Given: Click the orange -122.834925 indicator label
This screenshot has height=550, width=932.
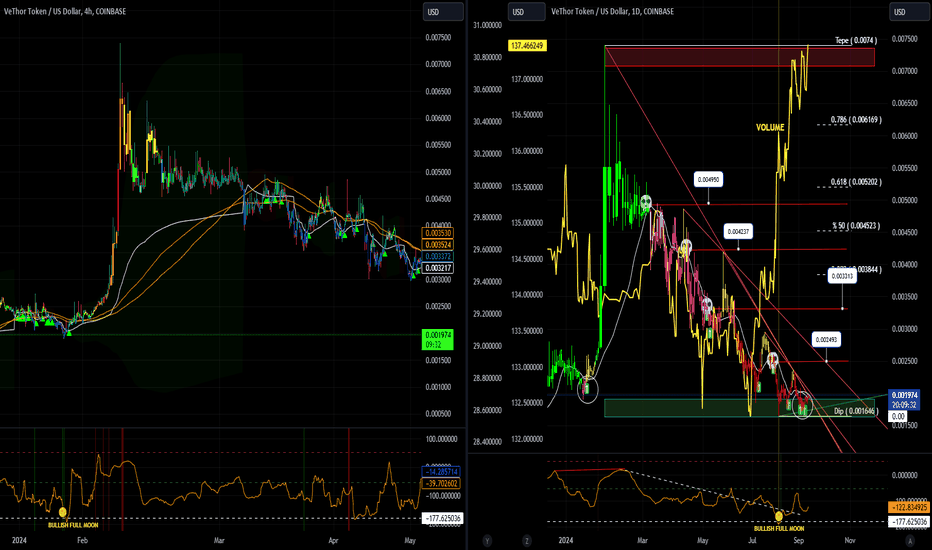Looking at the screenshot, I should (x=909, y=508).
